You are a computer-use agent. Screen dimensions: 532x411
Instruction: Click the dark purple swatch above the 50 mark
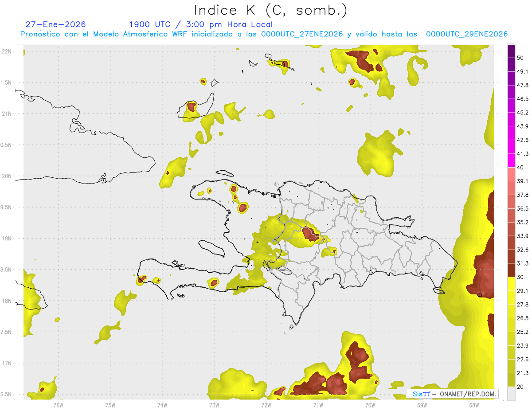511,51
